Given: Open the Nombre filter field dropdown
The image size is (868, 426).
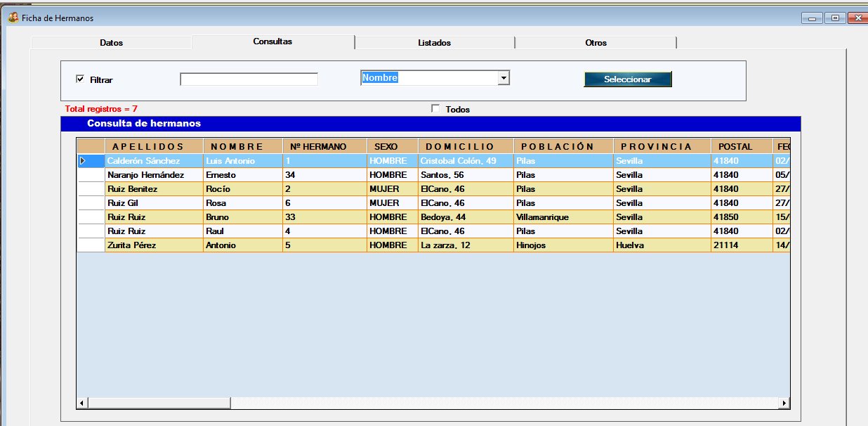Looking at the screenshot, I should 503,79.
